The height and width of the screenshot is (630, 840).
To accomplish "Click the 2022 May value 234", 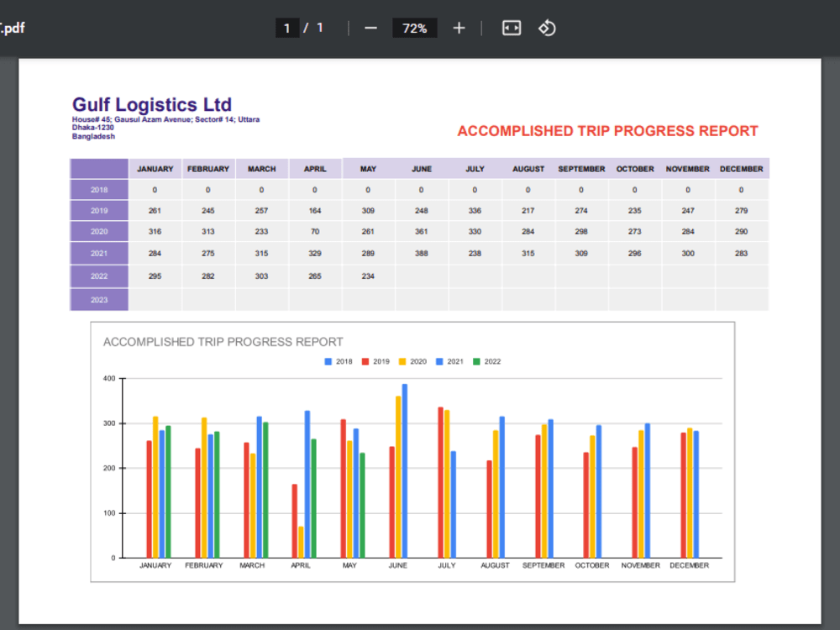I will pos(368,276).
